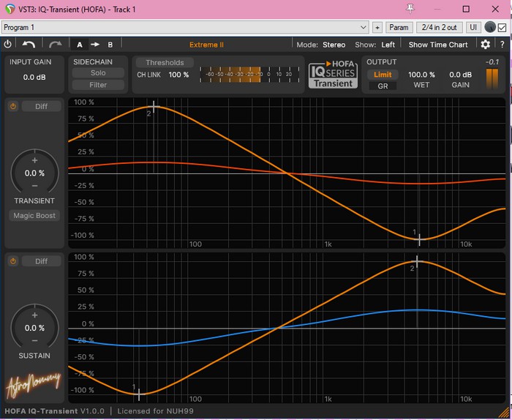Click the undo arrow icon
512x420 pixels.
(29, 45)
